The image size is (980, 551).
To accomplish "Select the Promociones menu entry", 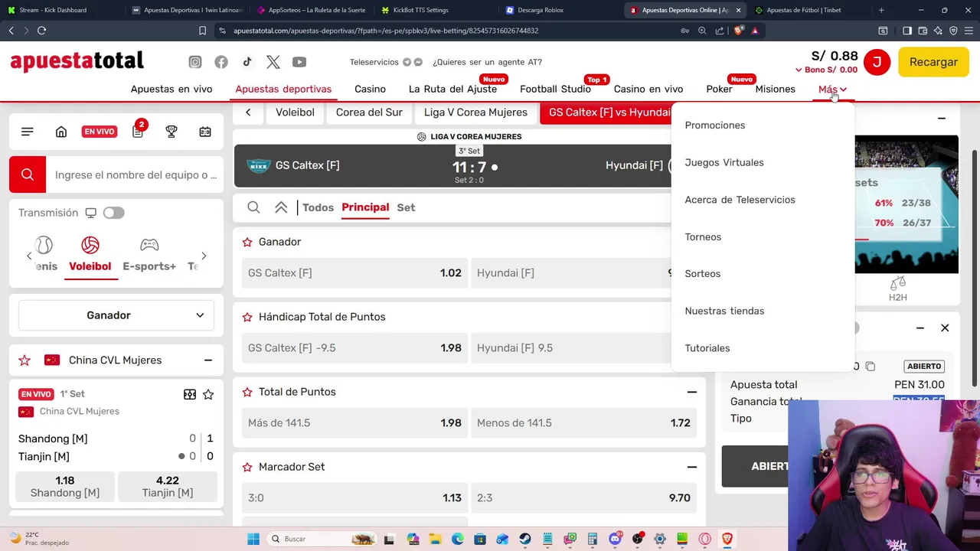I will (x=715, y=125).
